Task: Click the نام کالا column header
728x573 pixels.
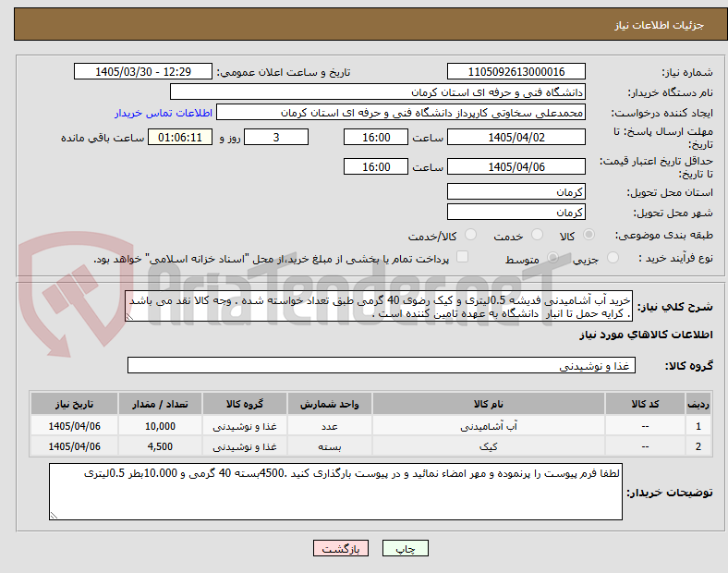Action: [x=489, y=404]
